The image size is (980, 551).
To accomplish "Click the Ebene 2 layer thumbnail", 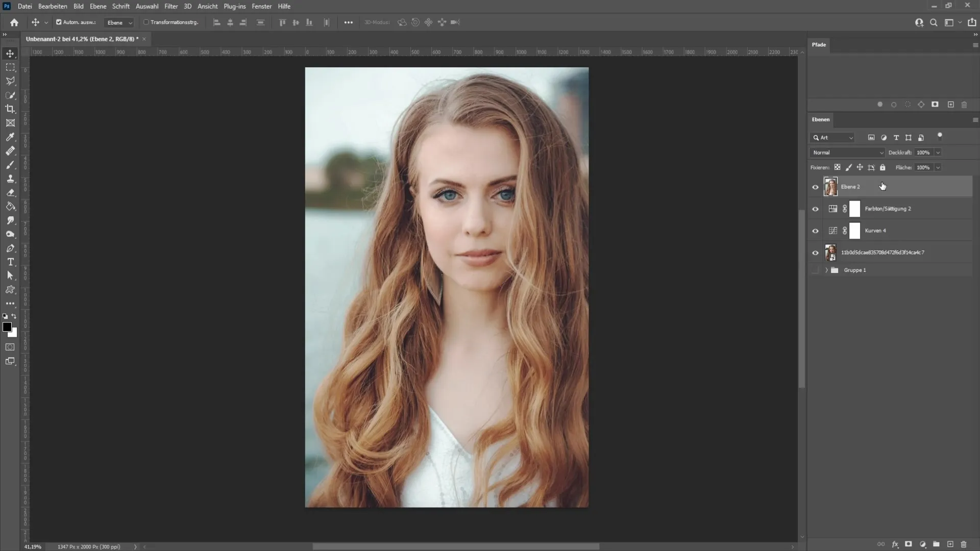I will pos(830,187).
